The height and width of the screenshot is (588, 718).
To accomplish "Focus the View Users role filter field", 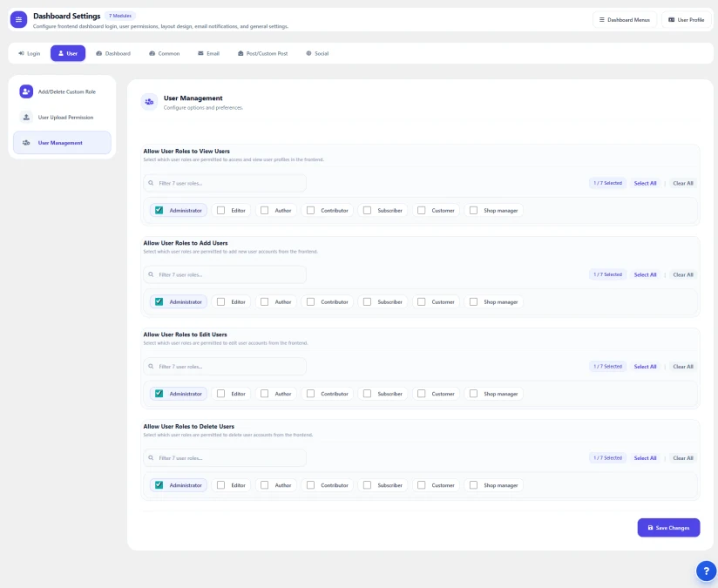I will coord(225,183).
